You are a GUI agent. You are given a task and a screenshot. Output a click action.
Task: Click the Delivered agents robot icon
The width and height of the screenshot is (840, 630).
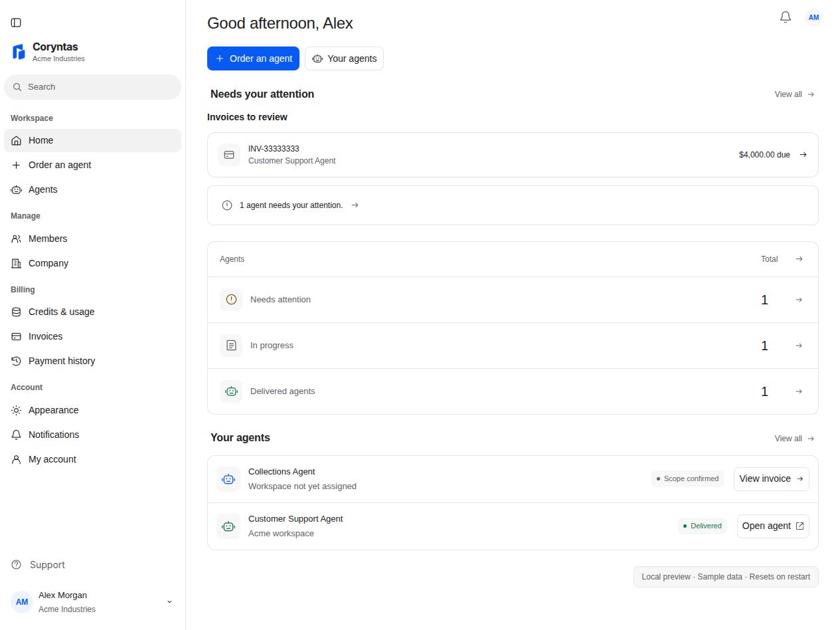point(231,391)
